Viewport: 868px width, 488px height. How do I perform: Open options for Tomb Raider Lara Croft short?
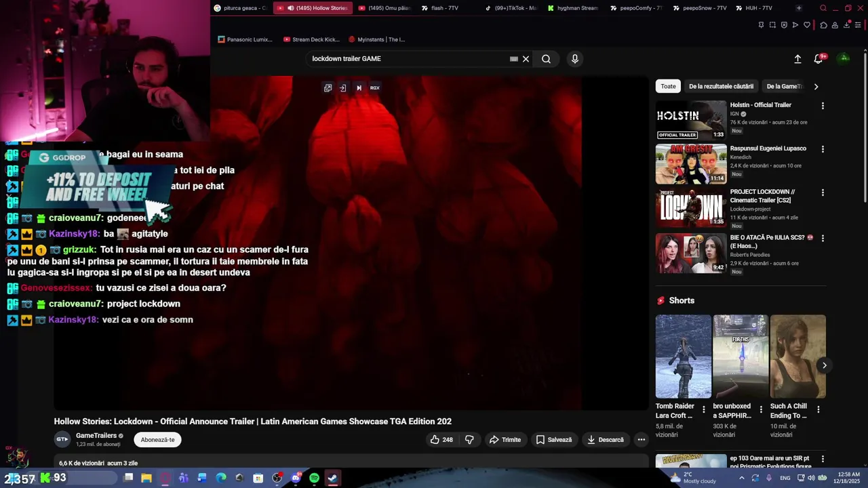[x=703, y=409]
